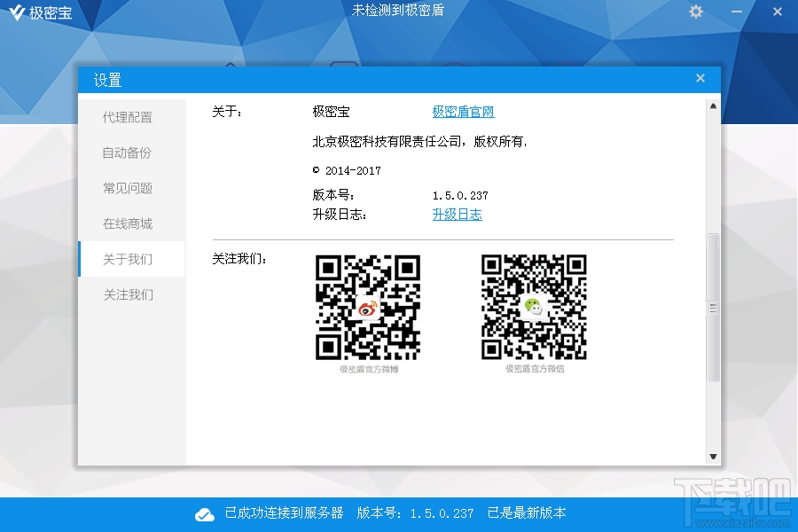Go to the 在线商城 tab
This screenshot has width=798, height=532.
(132, 223)
